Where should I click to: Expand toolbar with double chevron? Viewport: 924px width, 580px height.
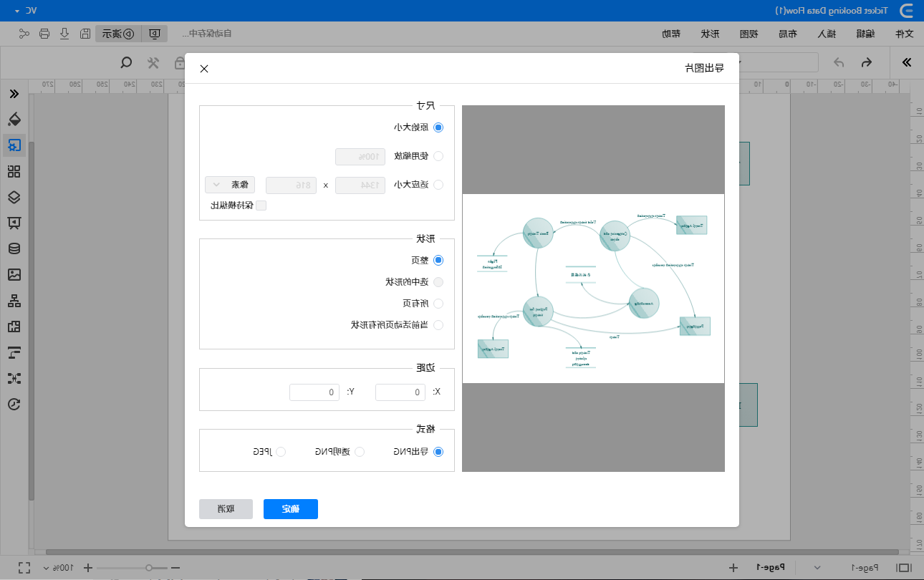click(x=906, y=62)
